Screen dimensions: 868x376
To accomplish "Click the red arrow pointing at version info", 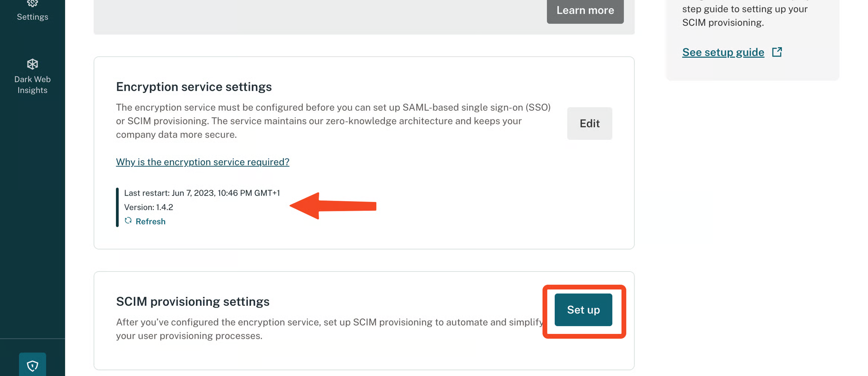I will [333, 206].
